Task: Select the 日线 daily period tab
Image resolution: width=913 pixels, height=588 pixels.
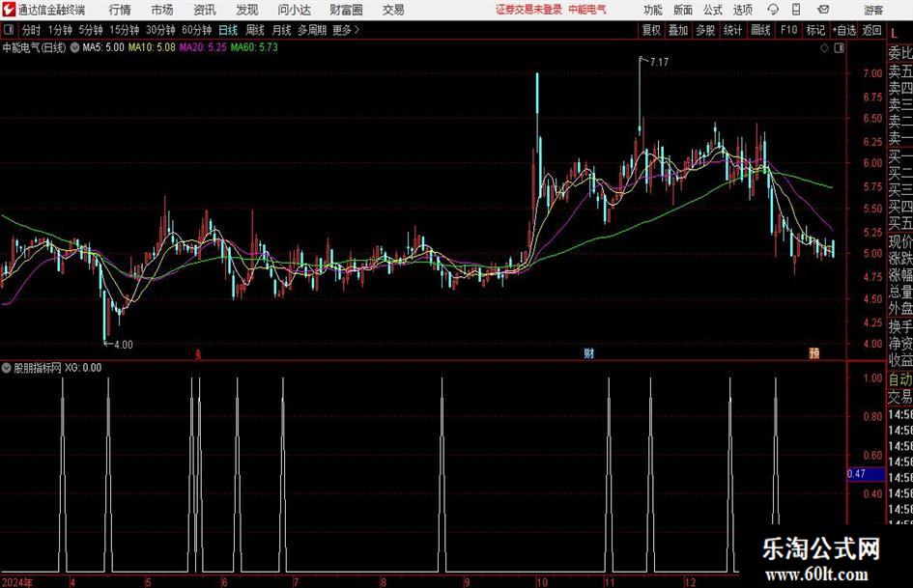Action: (228, 30)
